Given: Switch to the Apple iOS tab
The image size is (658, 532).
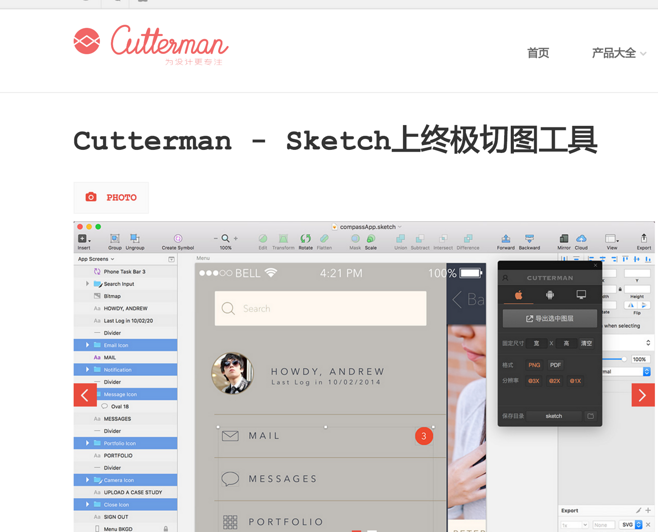Looking at the screenshot, I should (x=519, y=295).
